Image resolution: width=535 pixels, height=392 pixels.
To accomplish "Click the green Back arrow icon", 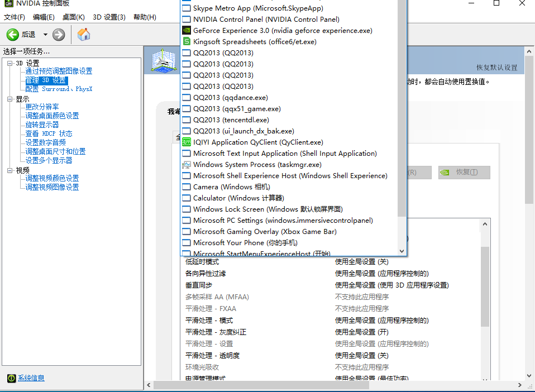I will pyautogui.click(x=13, y=35).
